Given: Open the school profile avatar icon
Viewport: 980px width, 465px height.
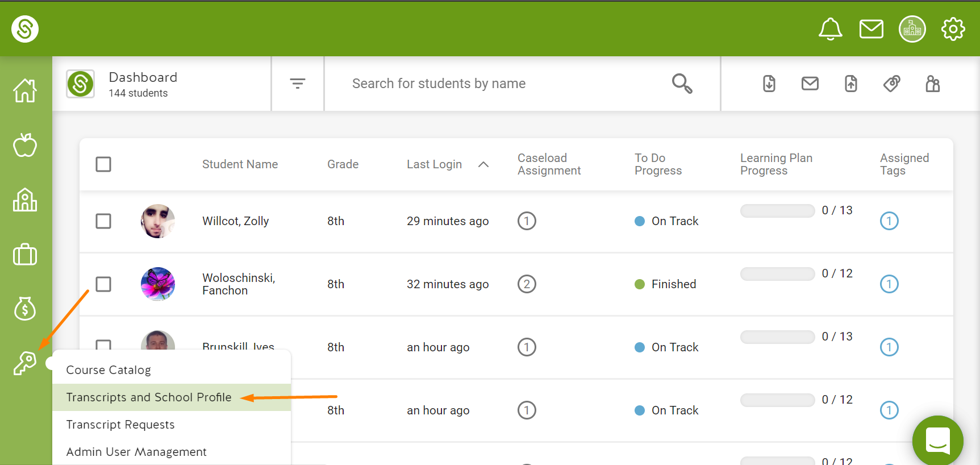Looking at the screenshot, I should click(x=912, y=29).
